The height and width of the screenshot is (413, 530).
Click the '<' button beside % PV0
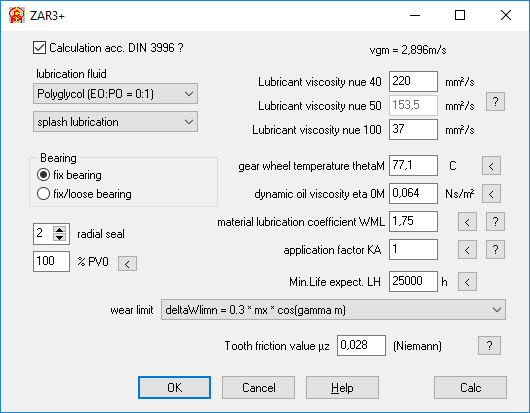click(127, 264)
